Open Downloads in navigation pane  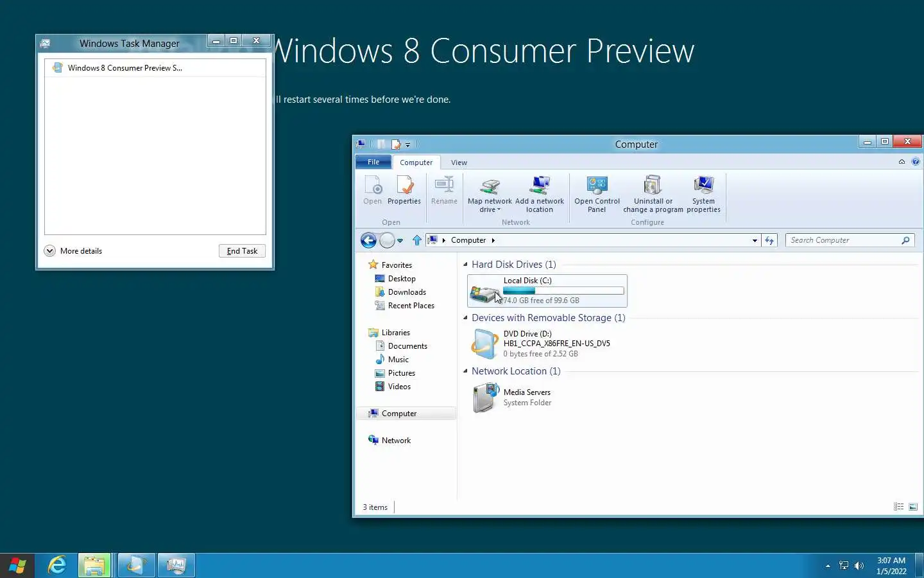point(407,292)
